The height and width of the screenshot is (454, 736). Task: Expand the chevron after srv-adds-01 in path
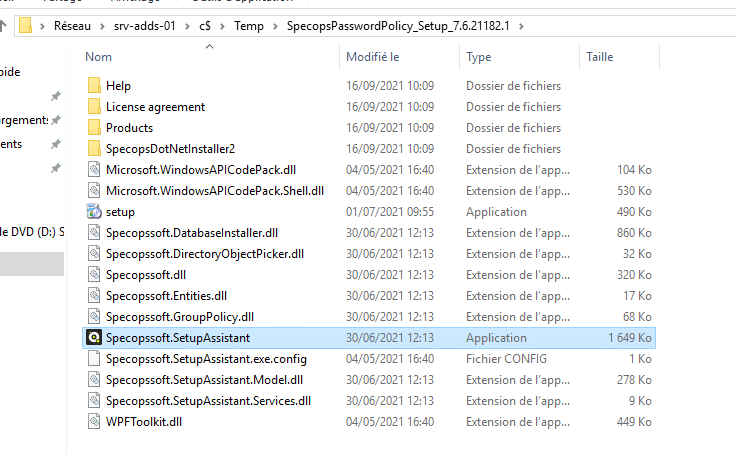pyautogui.click(x=187, y=26)
